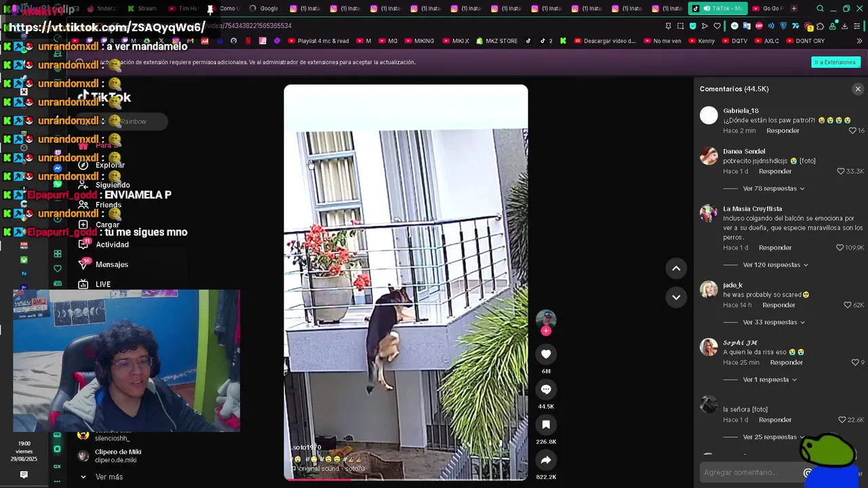Like La Masia Cruyffista's comment

[840, 248]
